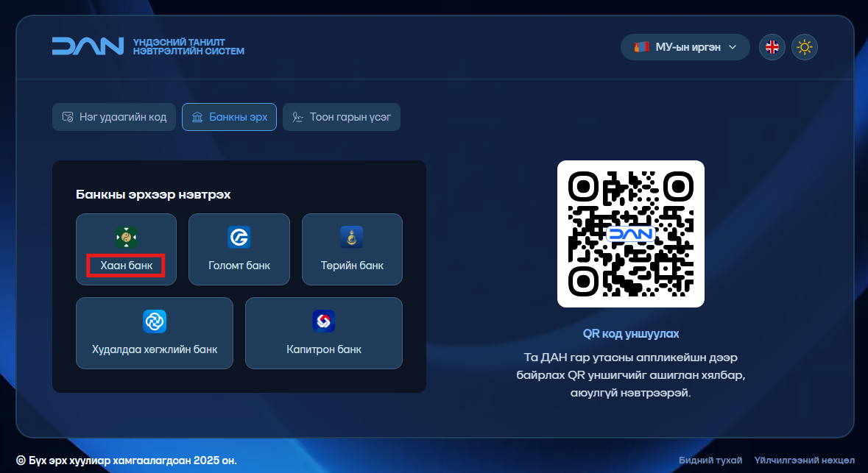Image resolution: width=868 pixels, height=473 pixels.
Task: Click the QR code image
Action: 630,234
